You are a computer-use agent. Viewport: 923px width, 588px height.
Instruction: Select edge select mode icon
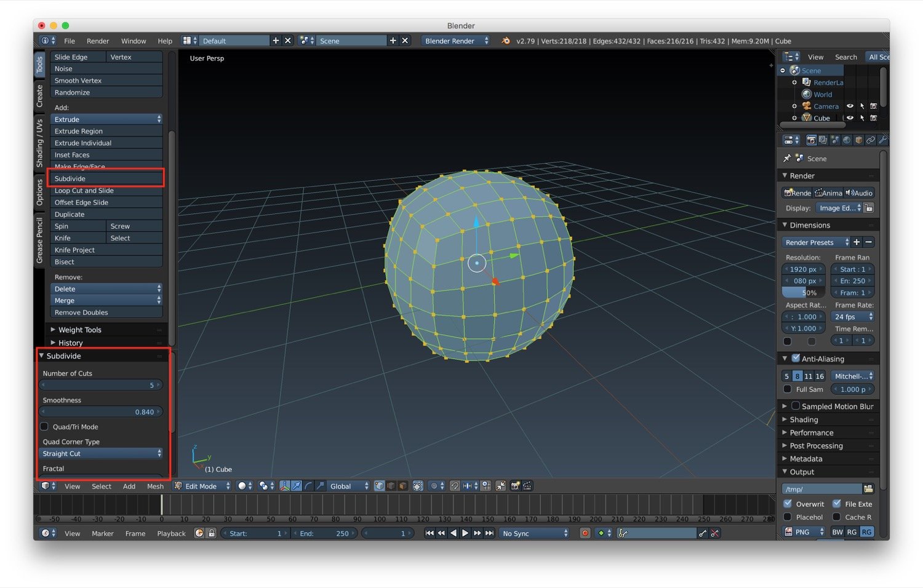[x=391, y=486]
